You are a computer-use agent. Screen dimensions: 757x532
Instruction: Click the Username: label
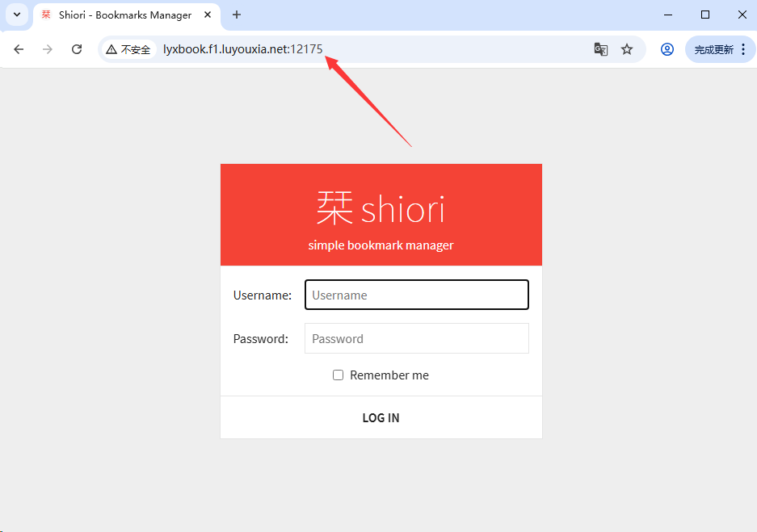click(x=262, y=295)
